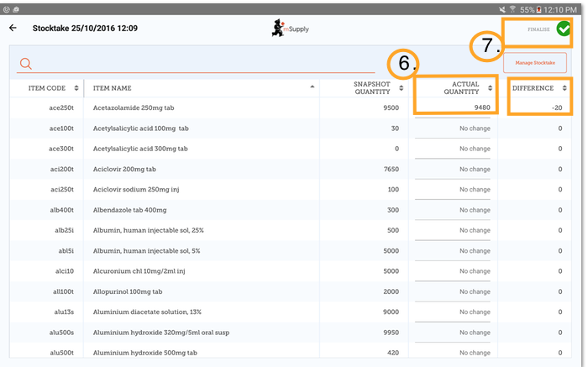Sort by Item Code column arrows
The height and width of the screenshot is (367, 588).
76,87
